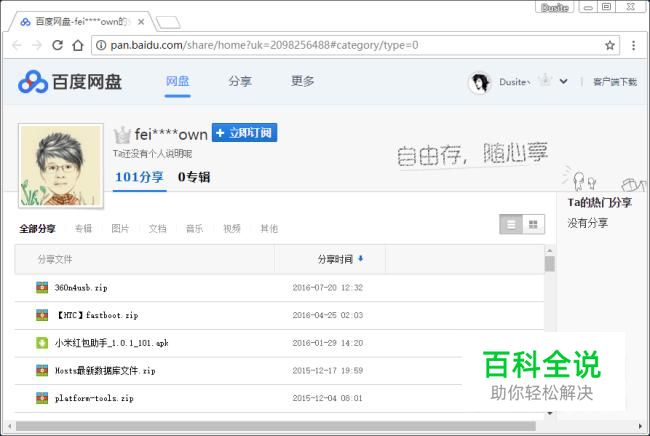
Task: Click the file list scroll-up arrow
Action: click(x=550, y=250)
